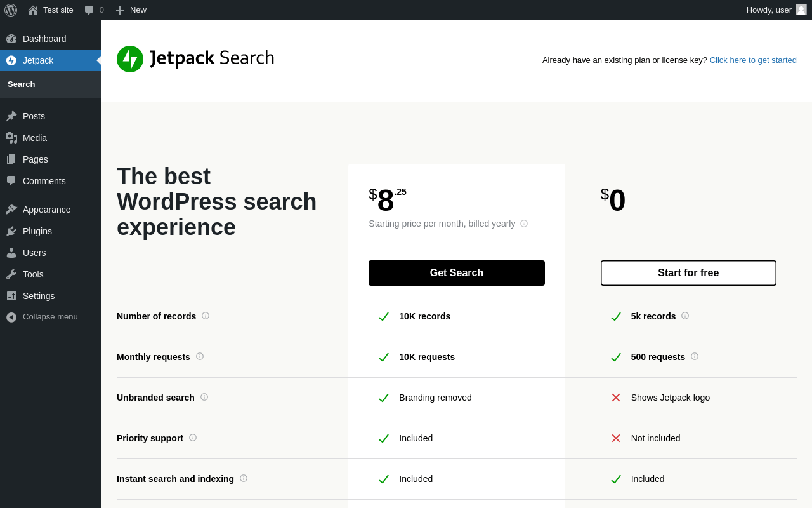Open the Users menu
This screenshot has height=508, width=812.
click(x=51, y=253)
